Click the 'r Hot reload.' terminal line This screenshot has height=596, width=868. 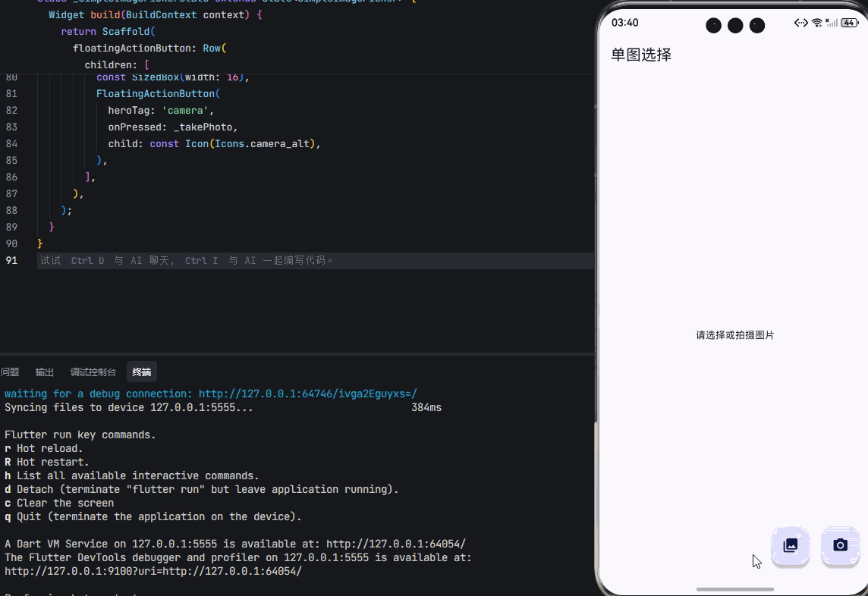tap(44, 448)
